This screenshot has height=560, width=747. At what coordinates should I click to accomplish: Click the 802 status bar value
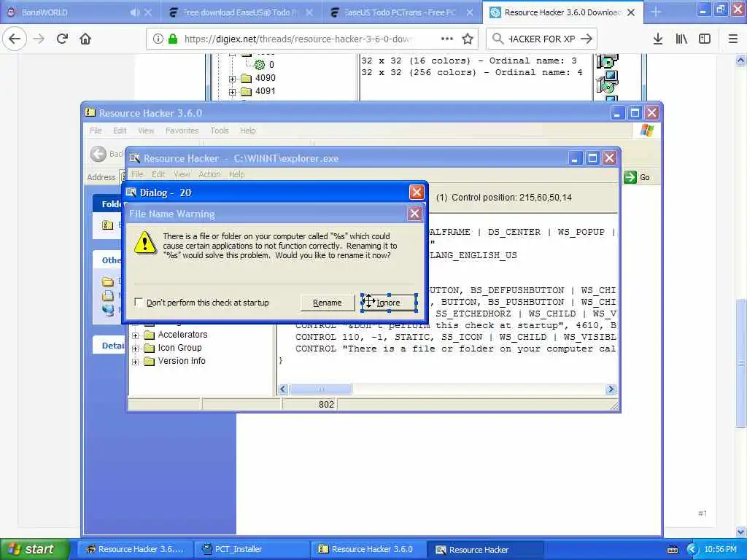pyautogui.click(x=327, y=404)
